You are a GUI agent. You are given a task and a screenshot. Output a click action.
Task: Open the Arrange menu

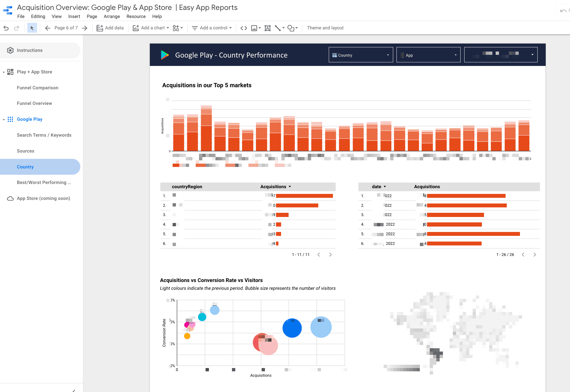point(112,16)
